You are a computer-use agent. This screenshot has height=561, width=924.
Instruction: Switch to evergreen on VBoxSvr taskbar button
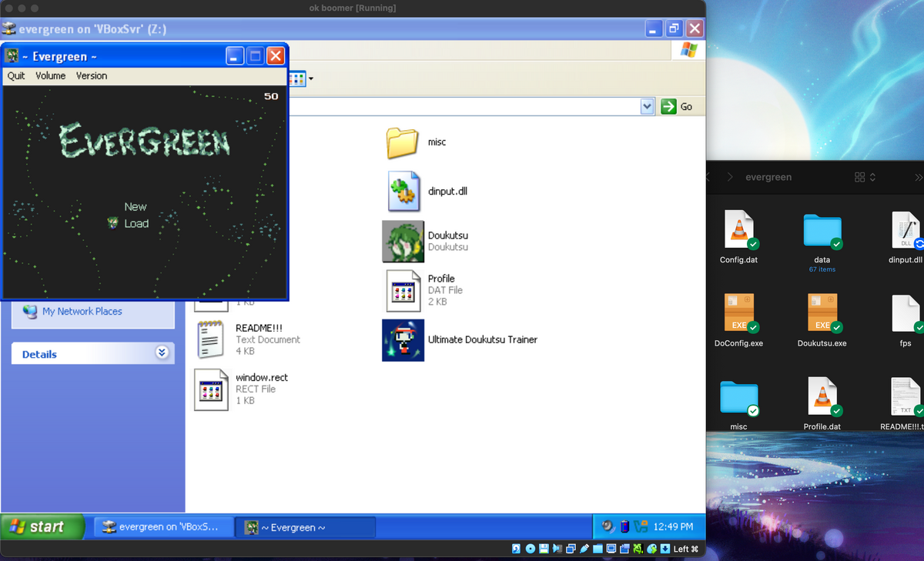(163, 527)
